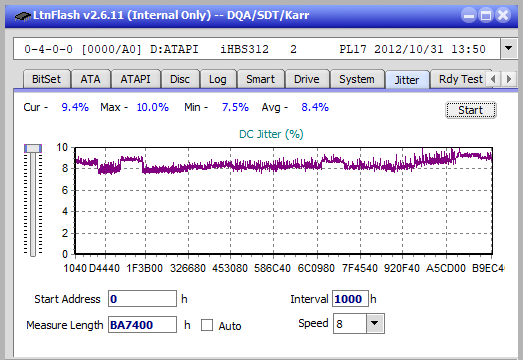Switch to the BitSet tab

[x=46, y=79]
